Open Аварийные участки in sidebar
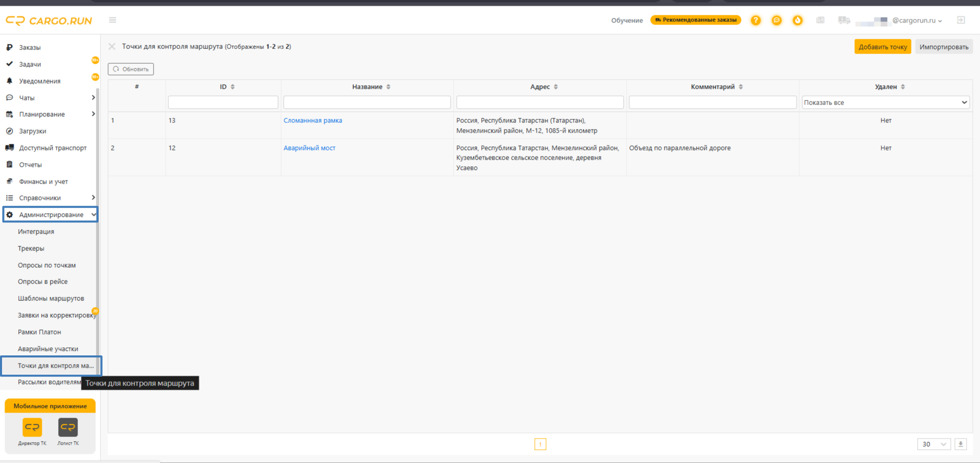The image size is (980, 463). click(x=48, y=349)
